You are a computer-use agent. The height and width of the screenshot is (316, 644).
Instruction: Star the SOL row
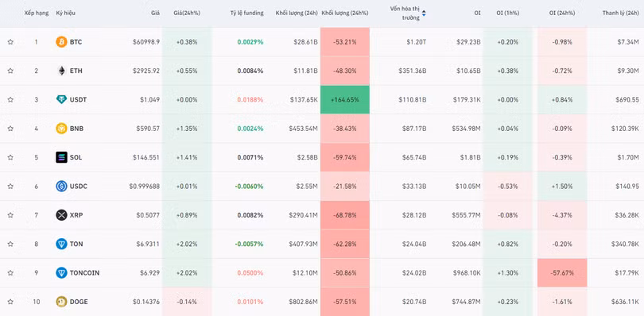coord(10,157)
